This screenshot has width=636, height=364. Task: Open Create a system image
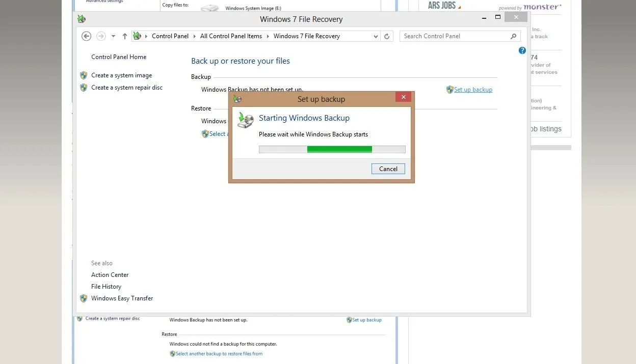click(121, 75)
